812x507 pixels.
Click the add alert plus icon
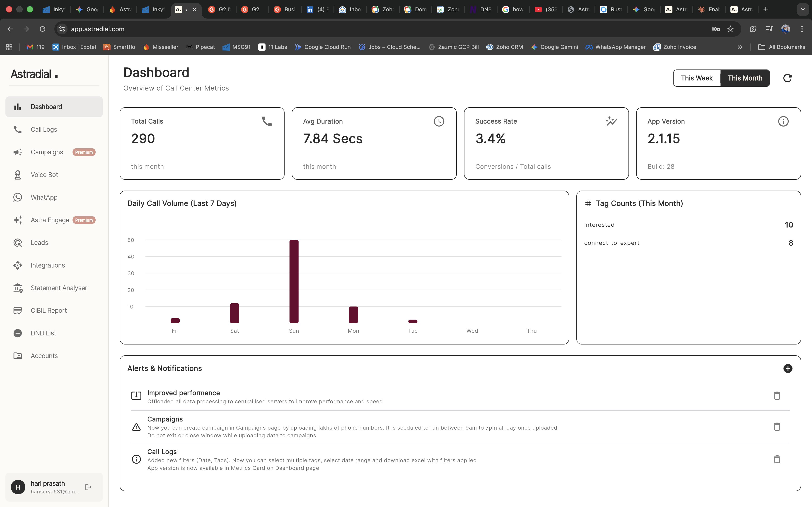788,368
